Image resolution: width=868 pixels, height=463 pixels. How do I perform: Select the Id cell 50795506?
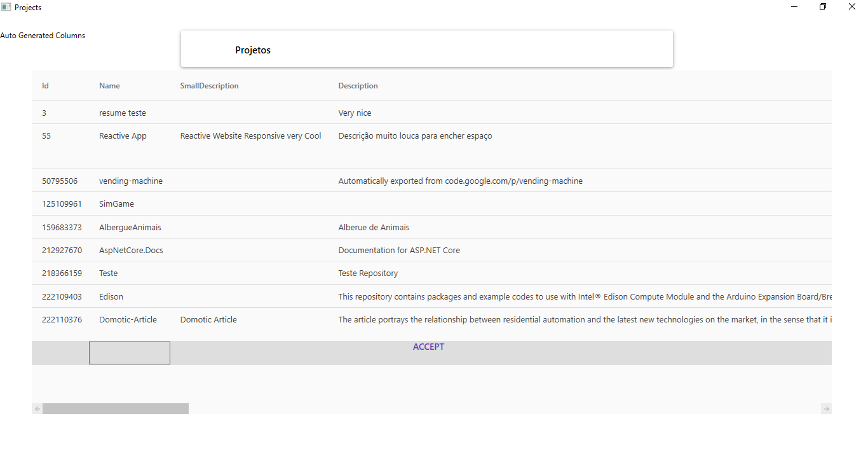[60, 181]
